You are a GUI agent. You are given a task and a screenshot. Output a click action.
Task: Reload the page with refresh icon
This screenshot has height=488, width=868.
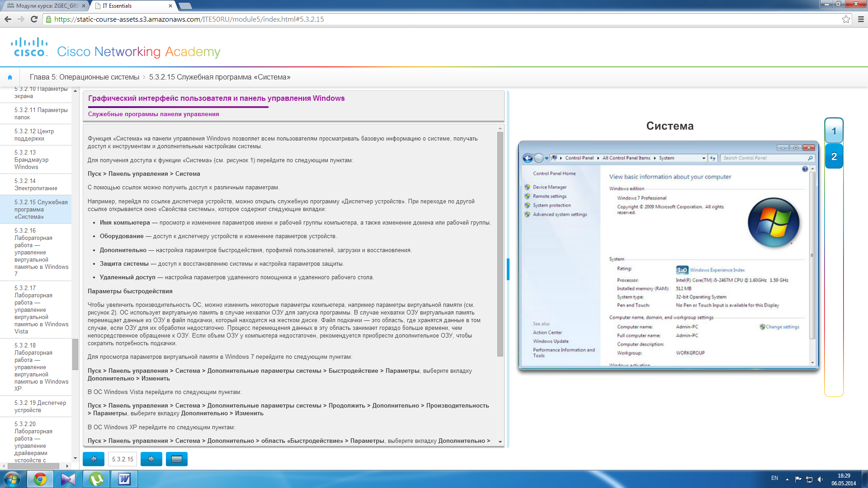tap(34, 19)
